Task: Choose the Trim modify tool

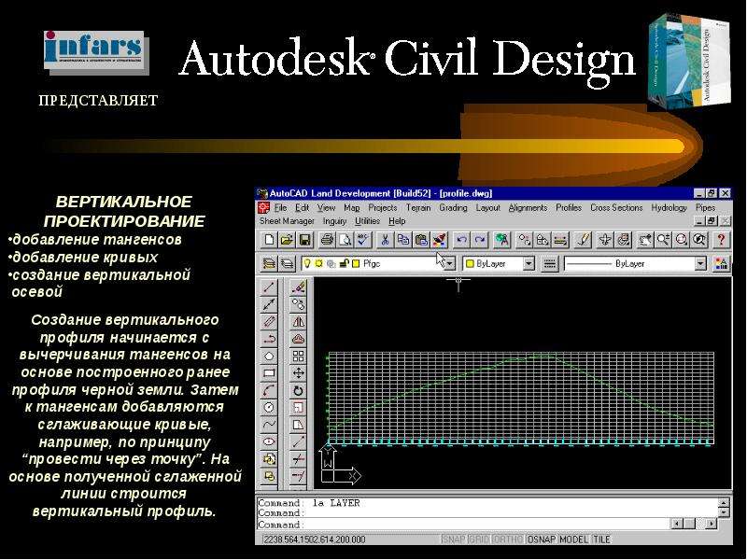Action: 298,459
